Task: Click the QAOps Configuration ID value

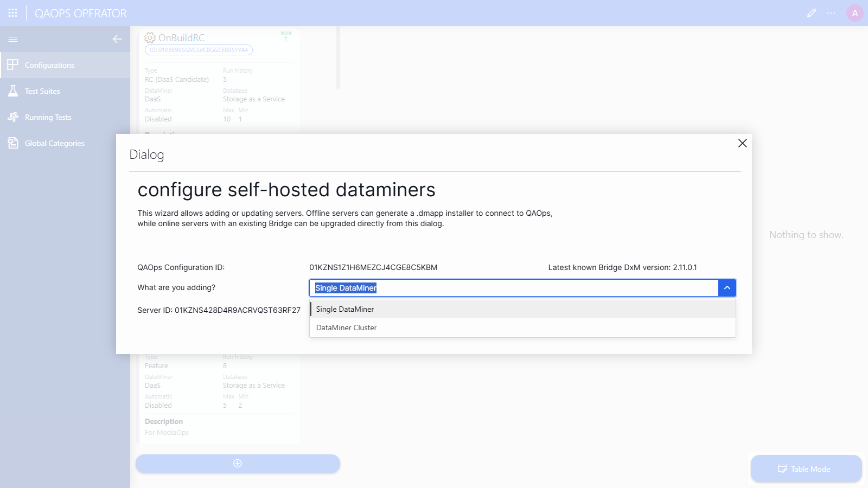Action: tap(373, 267)
